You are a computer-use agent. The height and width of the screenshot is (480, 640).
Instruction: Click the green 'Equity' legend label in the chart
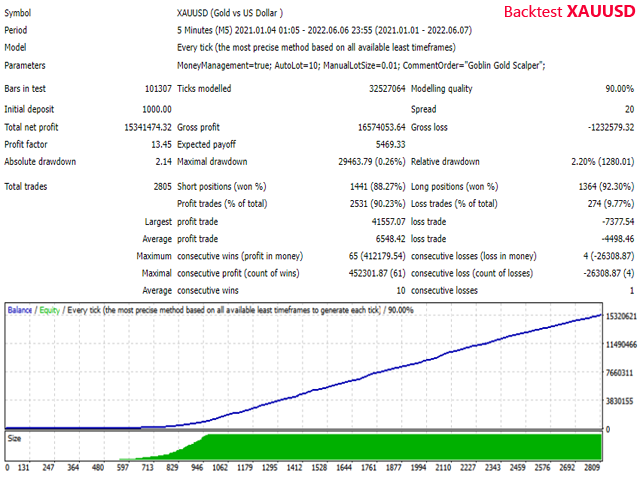point(50,310)
